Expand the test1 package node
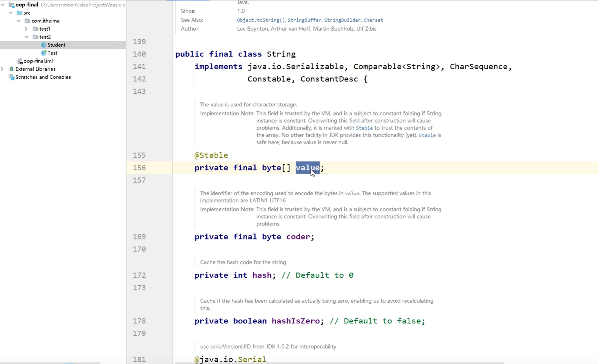 point(26,29)
